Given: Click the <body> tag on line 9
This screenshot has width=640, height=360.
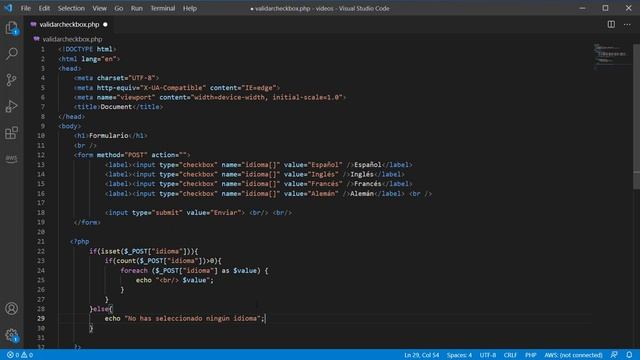Looking at the screenshot, I should tap(70, 126).
